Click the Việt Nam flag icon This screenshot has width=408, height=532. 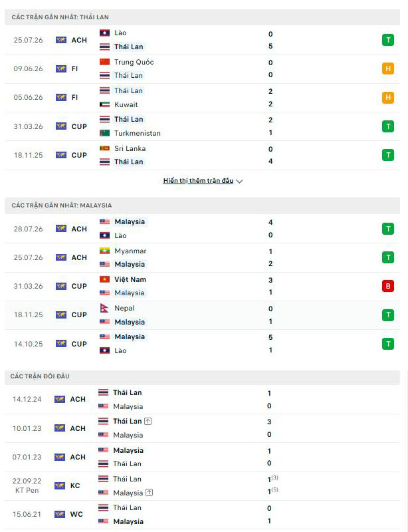pos(104,279)
